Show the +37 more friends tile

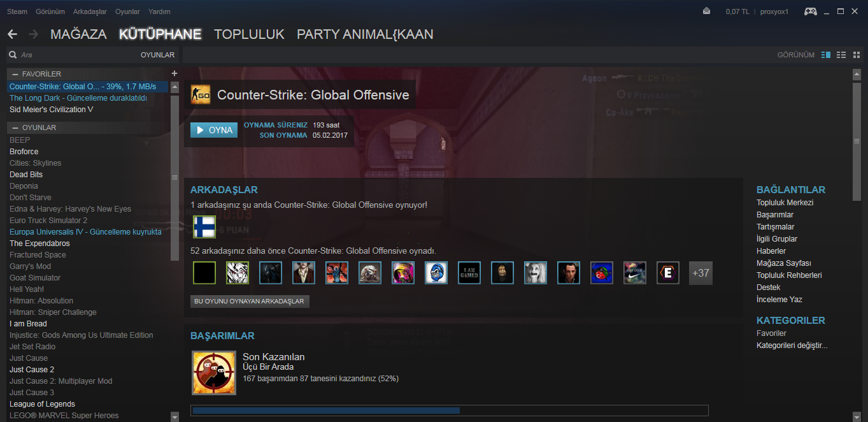pos(701,273)
